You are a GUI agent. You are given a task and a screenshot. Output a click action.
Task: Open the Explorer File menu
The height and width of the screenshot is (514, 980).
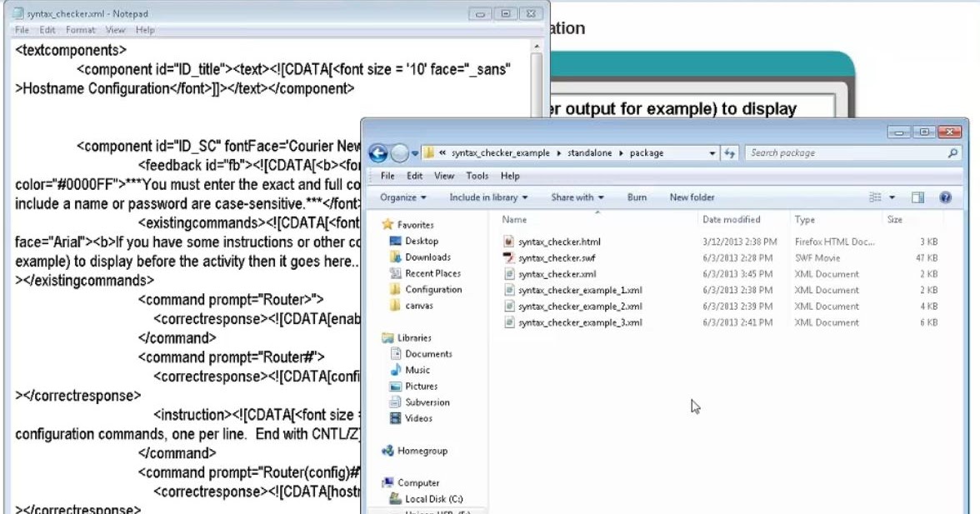[x=387, y=176]
